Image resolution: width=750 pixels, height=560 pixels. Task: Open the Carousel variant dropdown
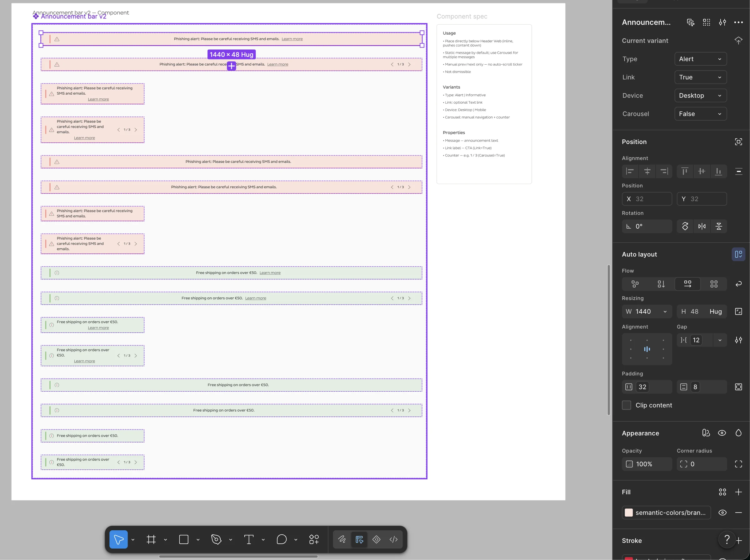click(x=701, y=114)
